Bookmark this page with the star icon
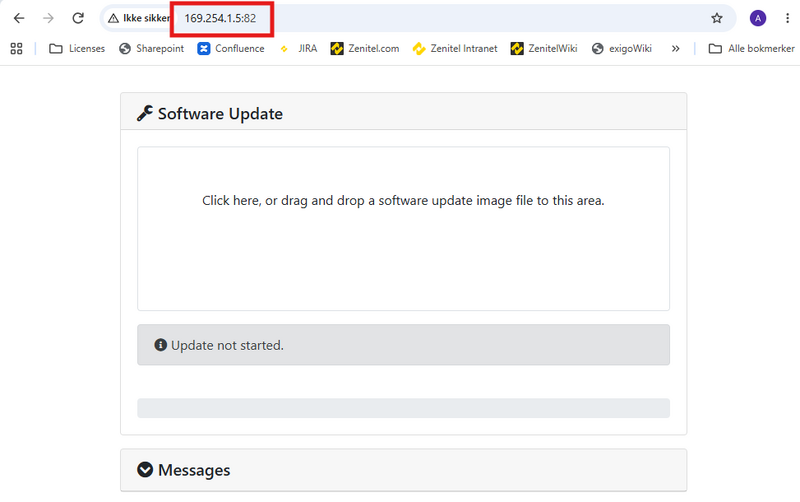Image resolution: width=800 pixels, height=502 pixels. pos(717,18)
